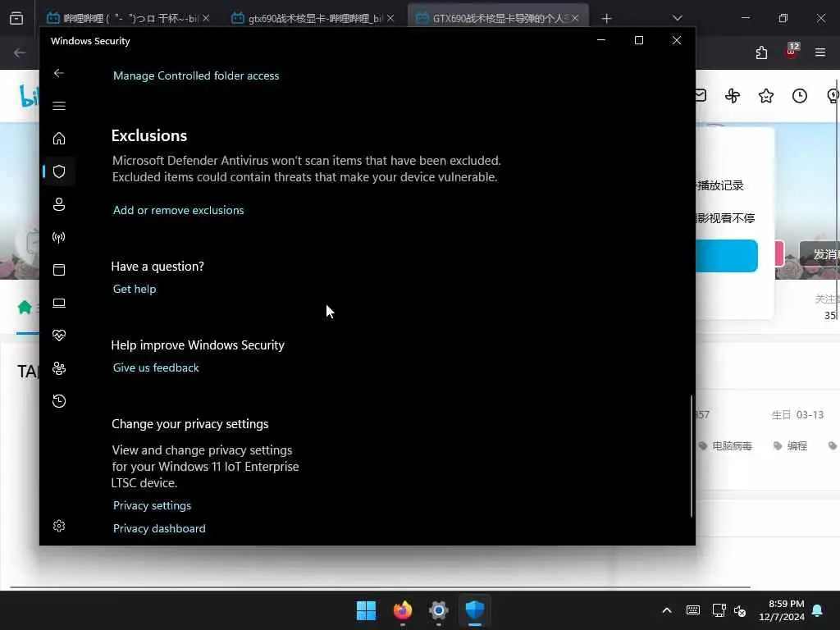Open browser application menu
The image size is (840, 630).
coord(820,52)
